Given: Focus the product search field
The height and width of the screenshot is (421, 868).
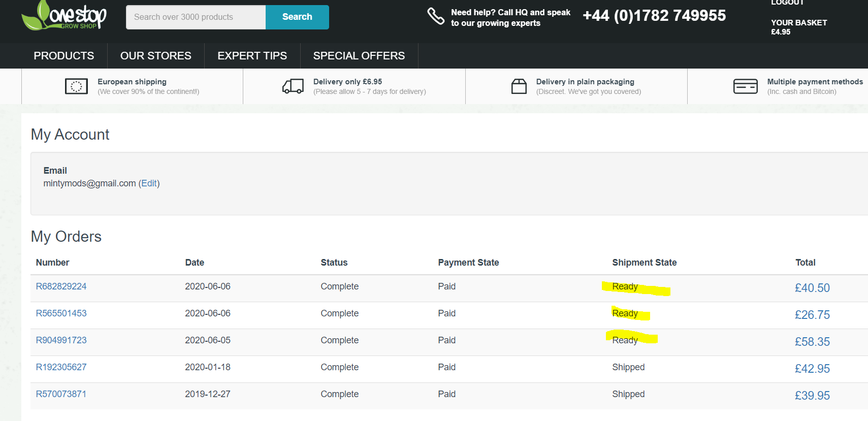Looking at the screenshot, I should [x=196, y=17].
